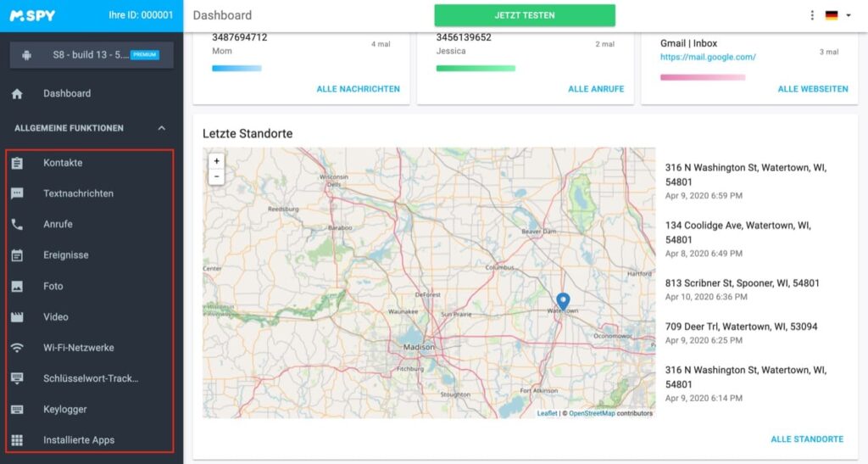Click the PREMIUM badge
This screenshot has height=464, width=868.
[144, 55]
